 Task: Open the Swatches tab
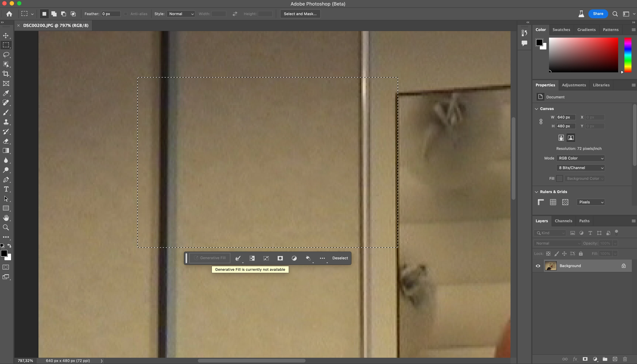tap(561, 30)
